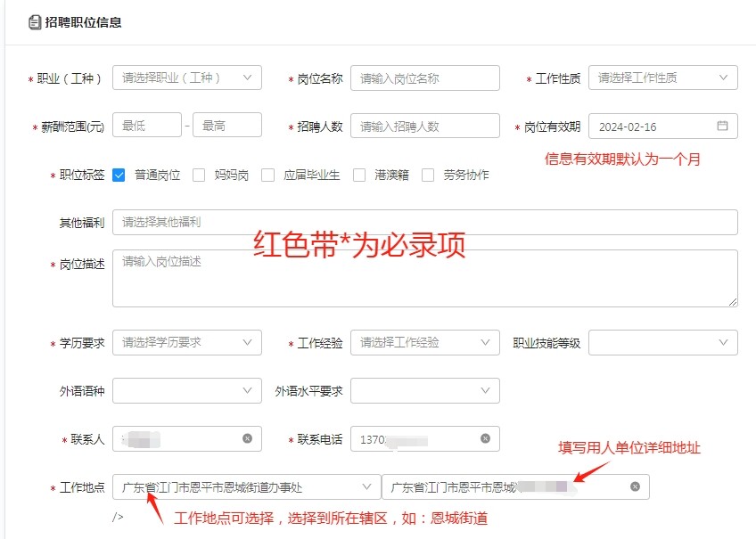
Task: Tick the 港澳籍 checkbox
Action: click(x=359, y=176)
